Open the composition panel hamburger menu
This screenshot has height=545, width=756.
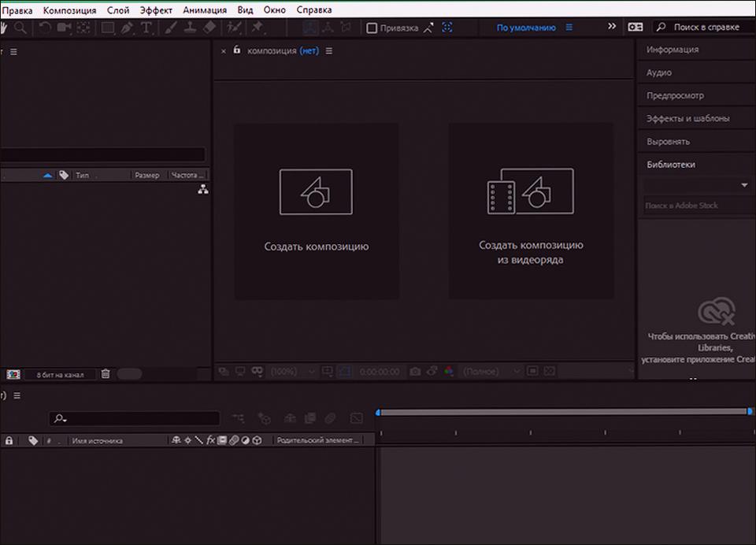pyautogui.click(x=329, y=50)
